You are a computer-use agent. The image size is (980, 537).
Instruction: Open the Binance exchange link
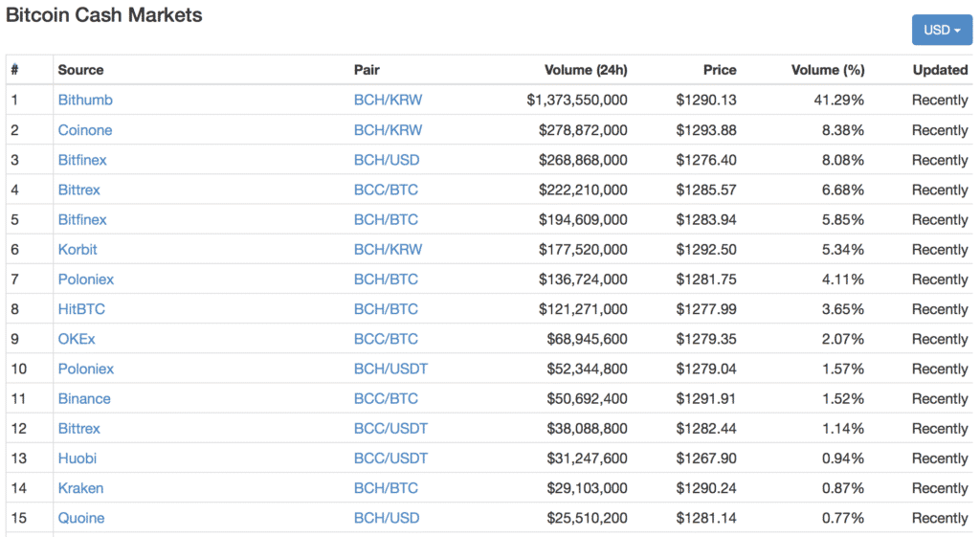coord(84,399)
